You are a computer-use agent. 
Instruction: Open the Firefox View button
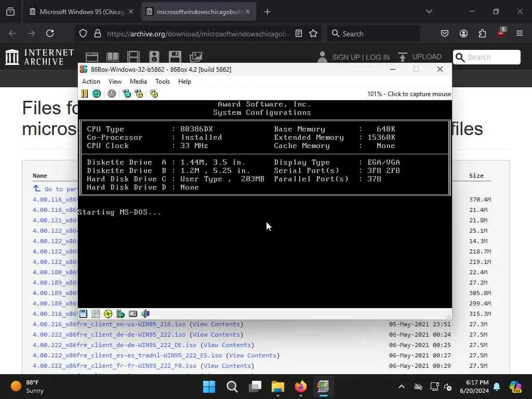[x=10, y=11]
